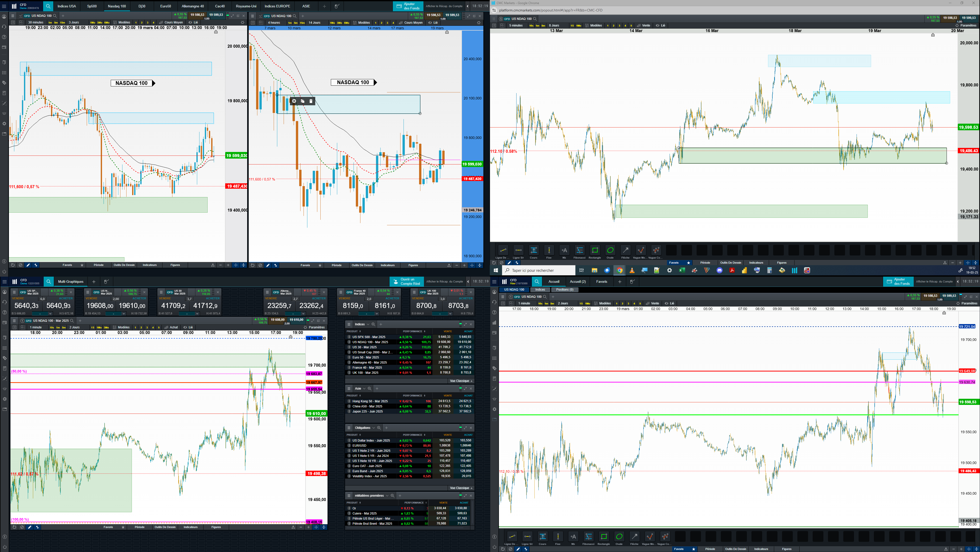Expand the Indices watchlist dropdown
The image size is (980, 552).
coord(368,324)
